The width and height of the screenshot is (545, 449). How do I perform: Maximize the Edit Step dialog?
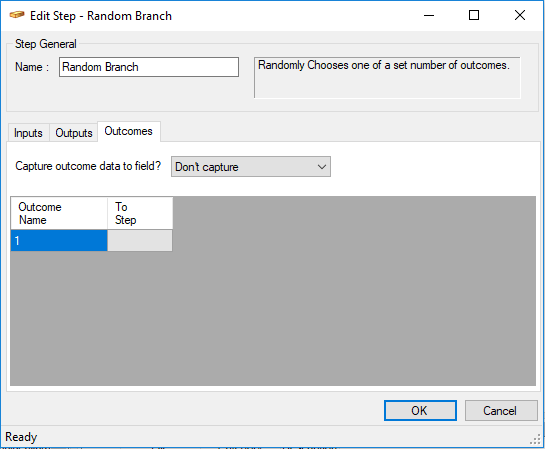pyautogui.click(x=474, y=15)
